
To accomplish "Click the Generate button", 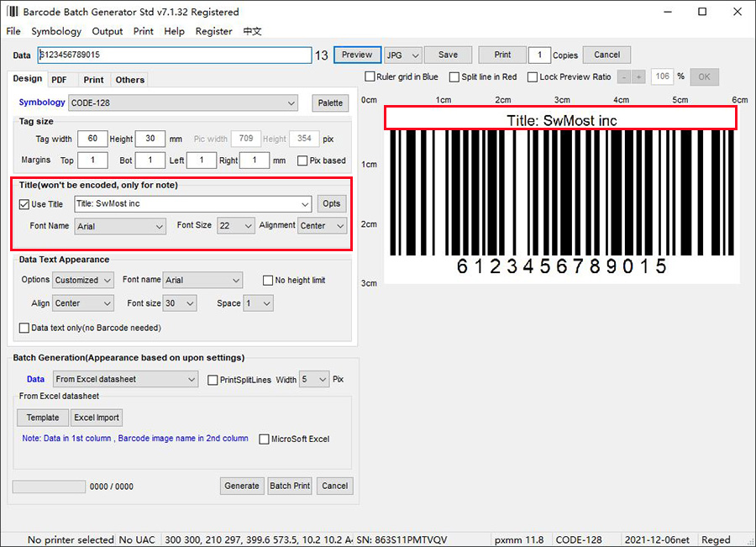I will 242,486.
